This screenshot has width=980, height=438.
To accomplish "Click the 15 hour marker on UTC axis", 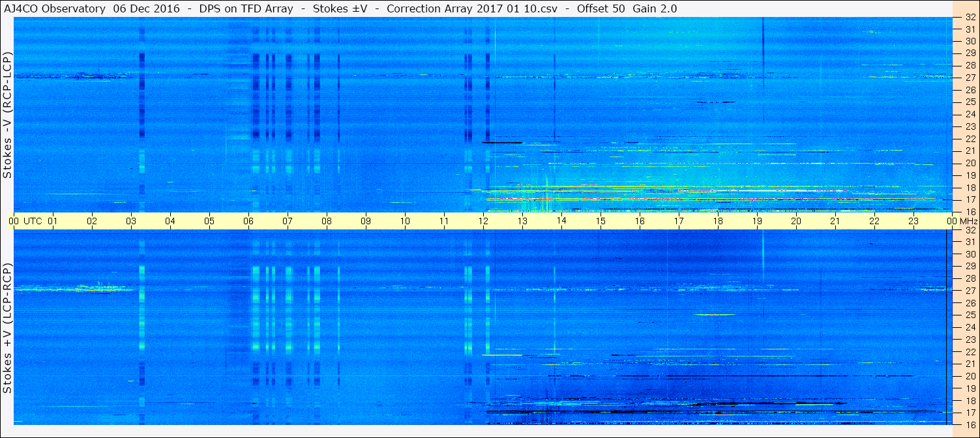I will coord(601,221).
